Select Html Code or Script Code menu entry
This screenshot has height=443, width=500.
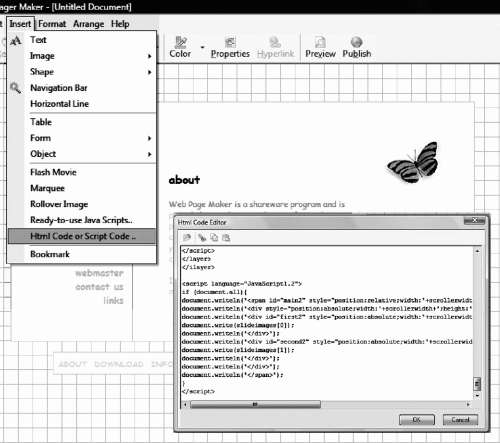[x=82, y=236]
